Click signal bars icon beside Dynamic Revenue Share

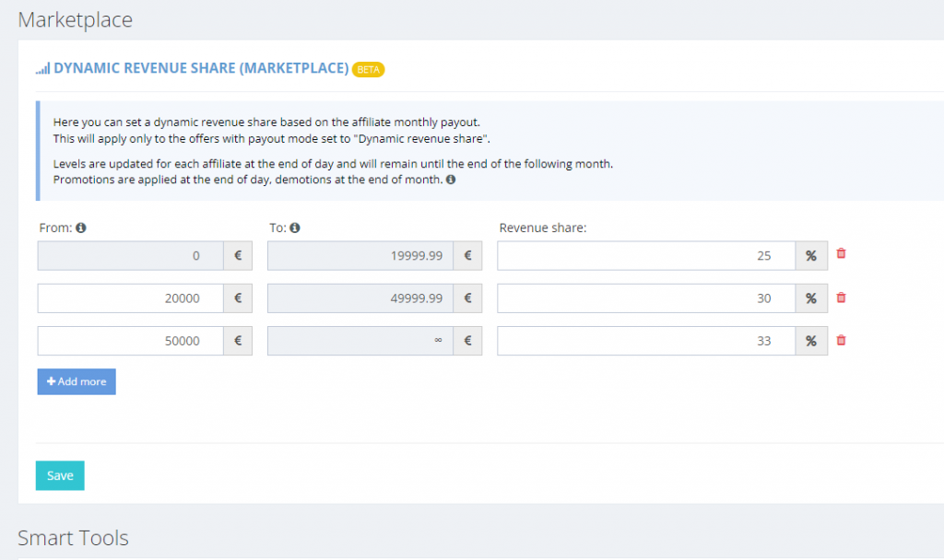(x=42, y=68)
